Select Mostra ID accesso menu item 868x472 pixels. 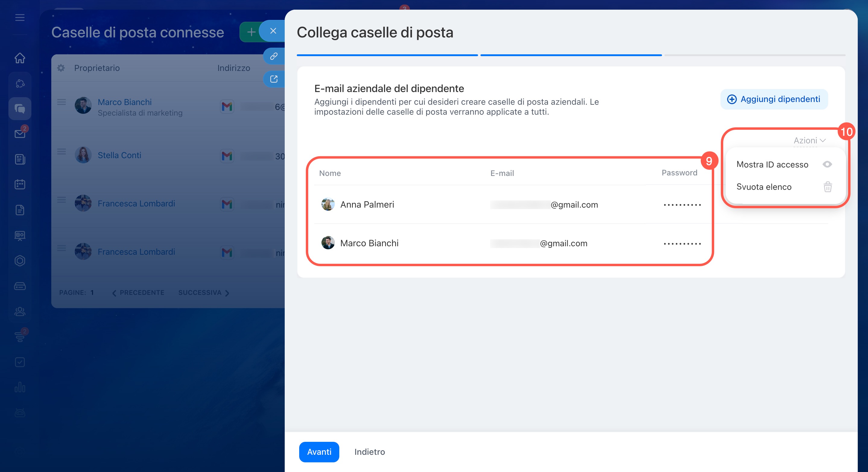772,164
